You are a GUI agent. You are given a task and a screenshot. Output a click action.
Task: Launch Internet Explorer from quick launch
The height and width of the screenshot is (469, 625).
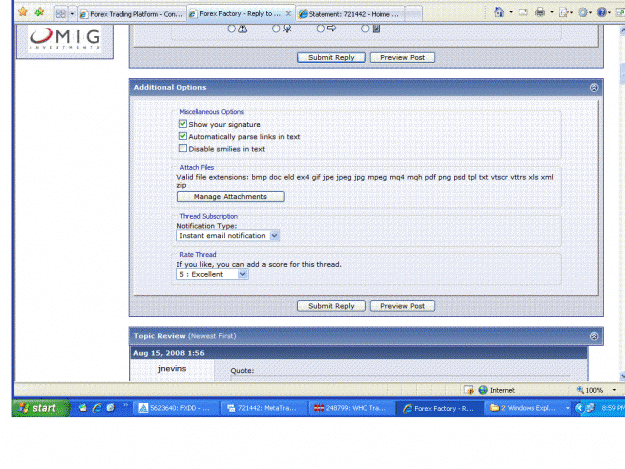[97, 408]
